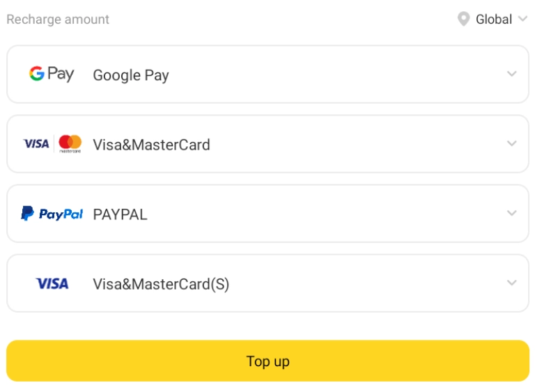
Task: Click the Visa logo in Visa&MasterCard row
Action: click(36, 143)
